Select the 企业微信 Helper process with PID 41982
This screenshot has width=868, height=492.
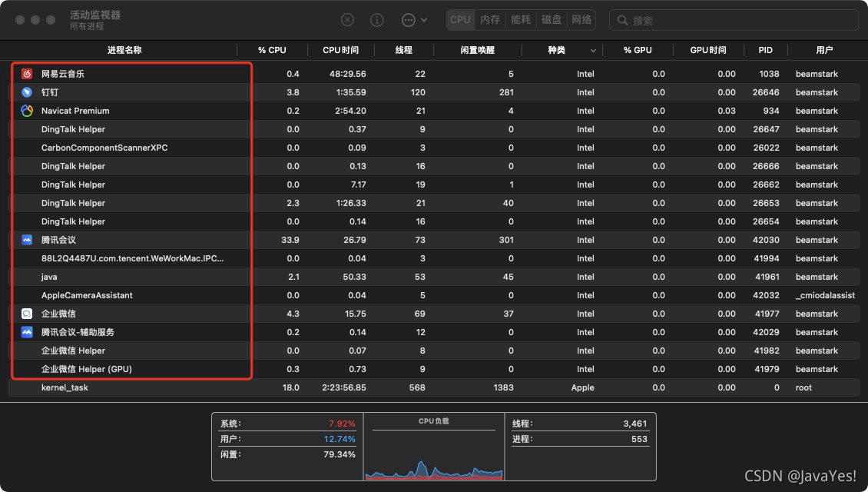[x=73, y=351]
